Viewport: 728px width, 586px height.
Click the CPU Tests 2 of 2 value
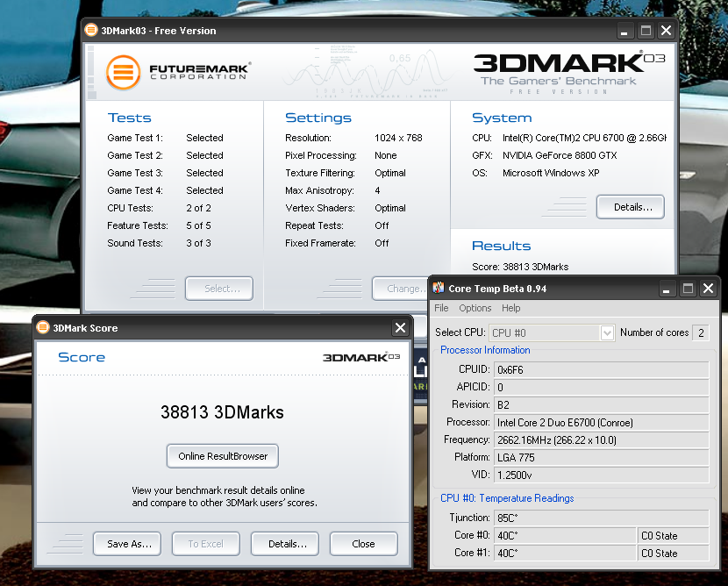(199, 208)
